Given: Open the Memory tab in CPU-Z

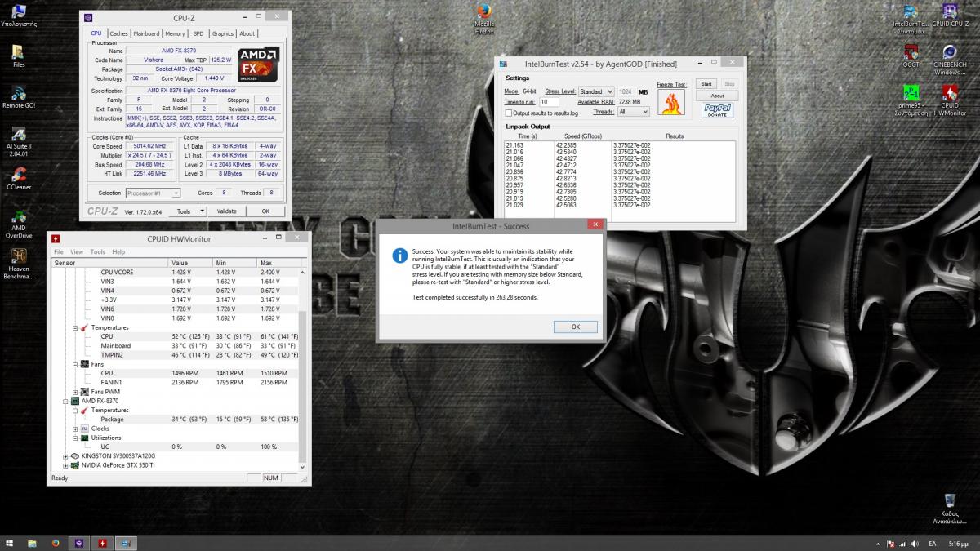Looking at the screenshot, I should pos(175,33).
